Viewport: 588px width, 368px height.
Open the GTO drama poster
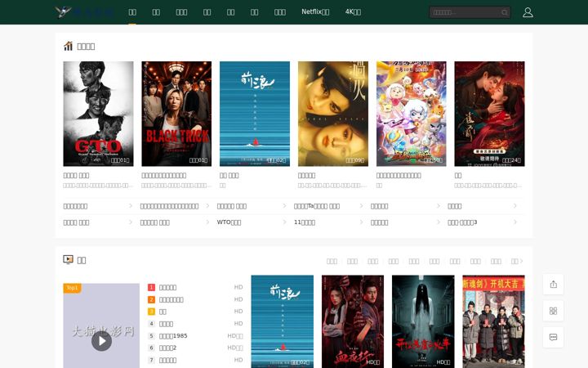tap(98, 114)
